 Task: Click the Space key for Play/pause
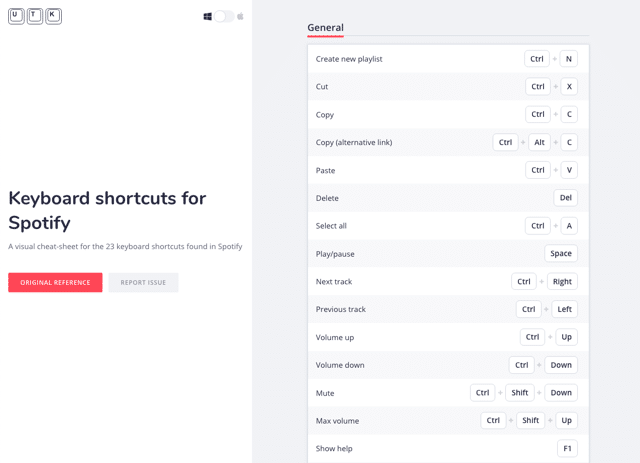[x=561, y=254]
